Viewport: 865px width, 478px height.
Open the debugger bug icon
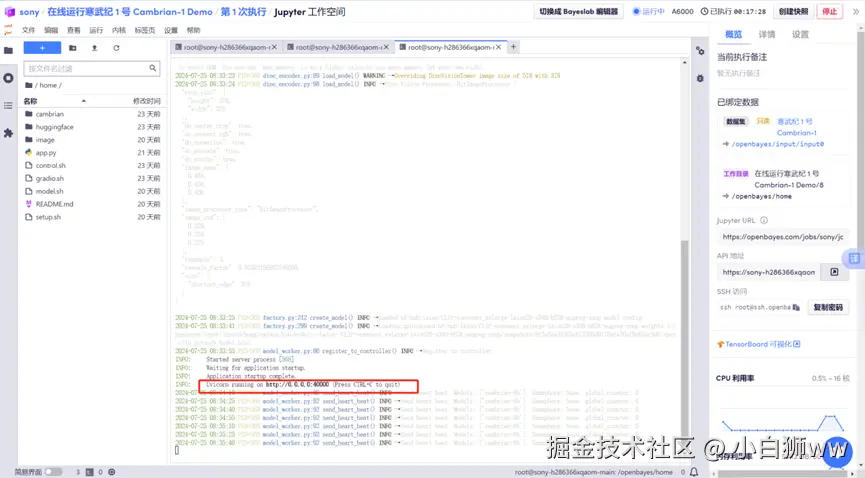pos(700,78)
